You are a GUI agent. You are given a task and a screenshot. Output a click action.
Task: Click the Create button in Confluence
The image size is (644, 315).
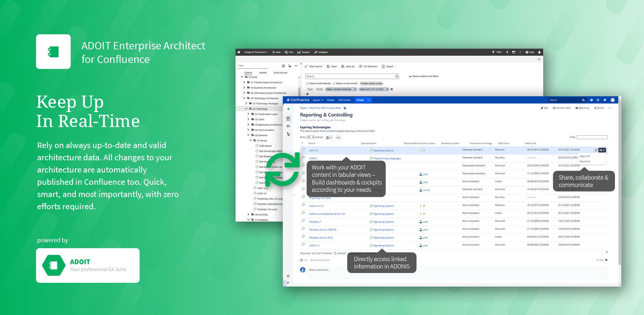(360, 100)
